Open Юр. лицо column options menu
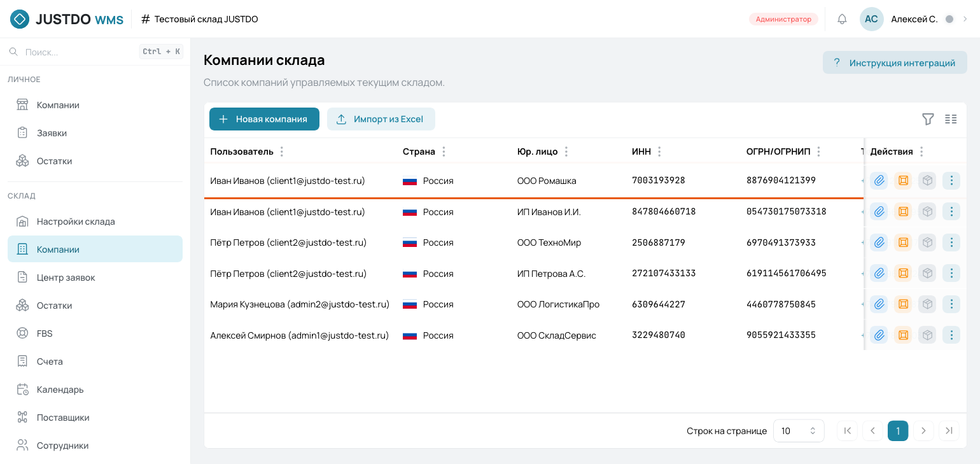The image size is (980, 464). pos(566,151)
